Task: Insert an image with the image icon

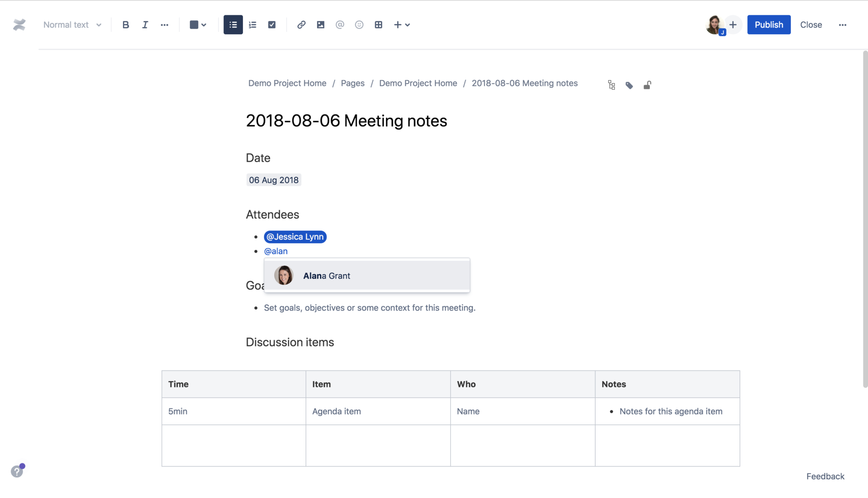Action: (x=320, y=25)
